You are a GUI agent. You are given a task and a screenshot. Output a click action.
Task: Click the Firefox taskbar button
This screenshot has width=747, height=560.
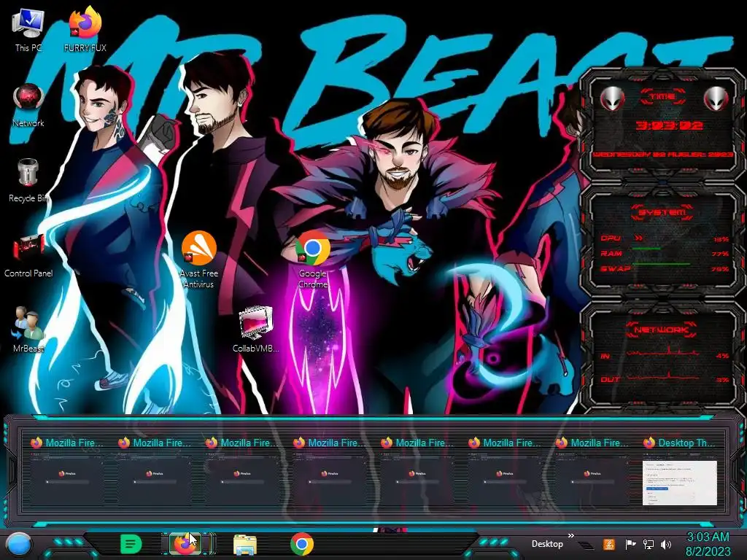[x=187, y=544]
